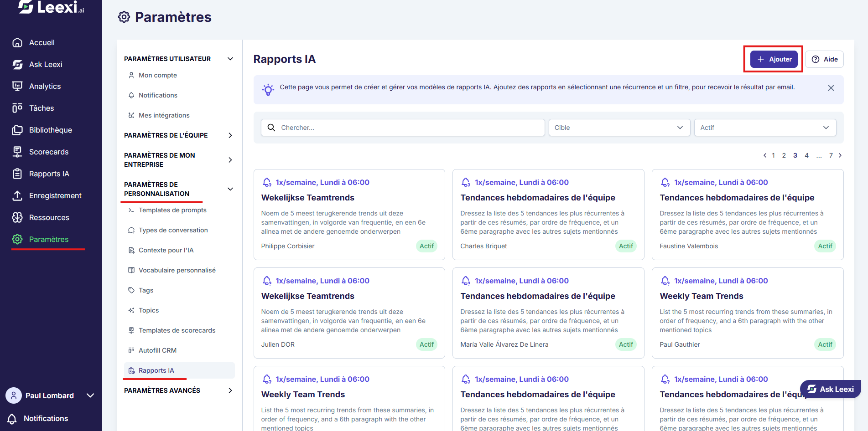Click the floating Ask Leexi button
Image resolution: width=868 pixels, height=431 pixels.
pyautogui.click(x=831, y=389)
